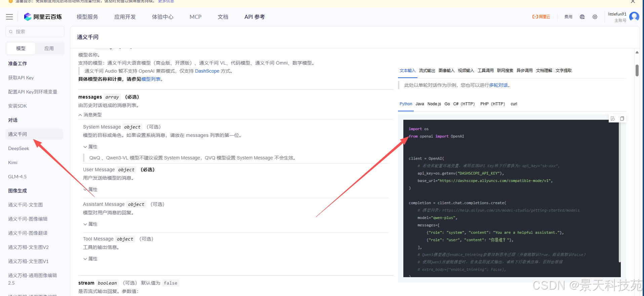
Task: Click the sidebar 搜索 input field
Action: (x=35, y=32)
